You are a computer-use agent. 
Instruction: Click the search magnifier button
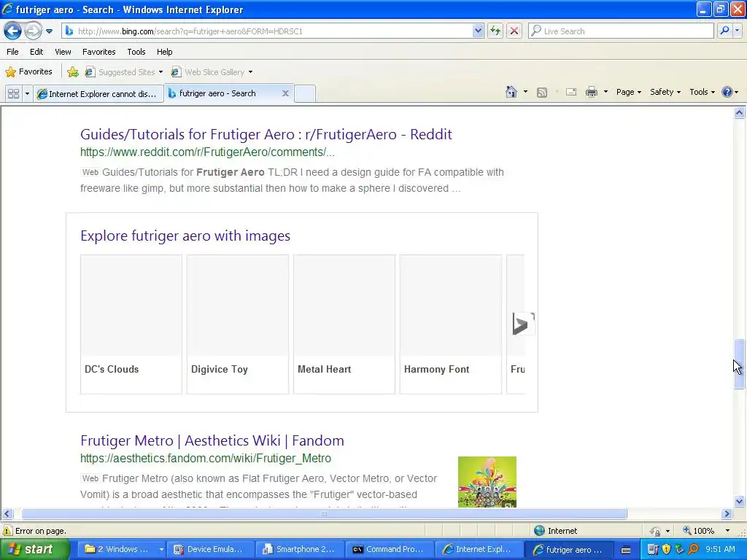pyautogui.click(x=724, y=31)
